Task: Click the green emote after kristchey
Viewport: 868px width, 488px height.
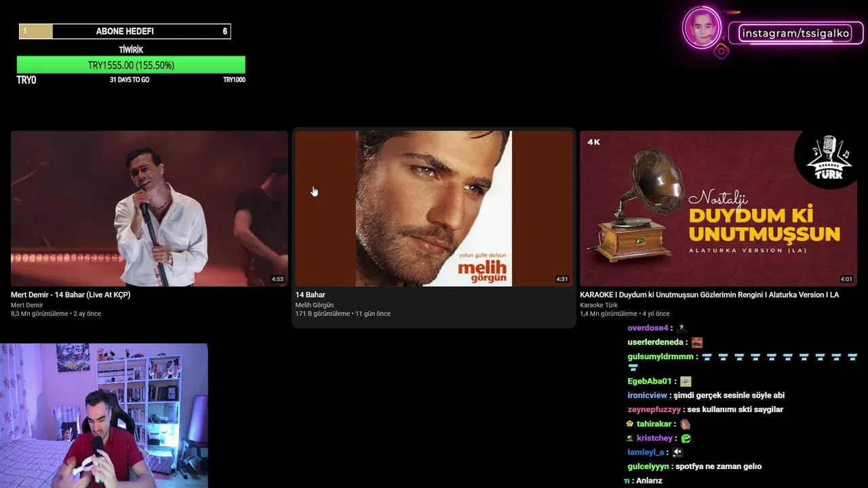Action: point(686,438)
